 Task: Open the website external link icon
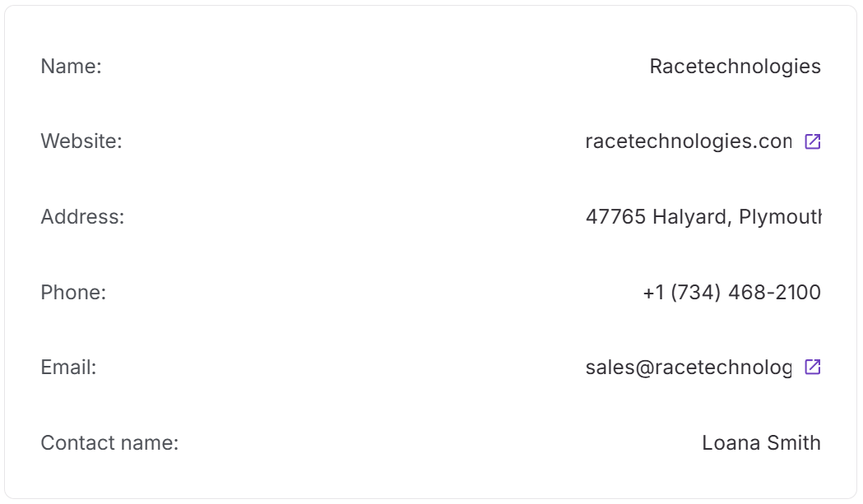[x=812, y=141]
